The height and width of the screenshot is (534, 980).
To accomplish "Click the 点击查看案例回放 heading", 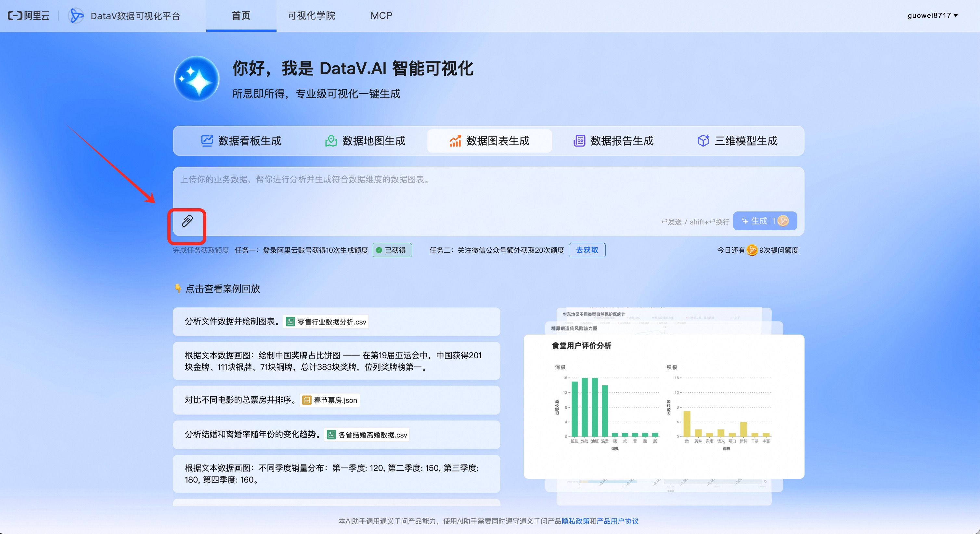I will pos(223,289).
